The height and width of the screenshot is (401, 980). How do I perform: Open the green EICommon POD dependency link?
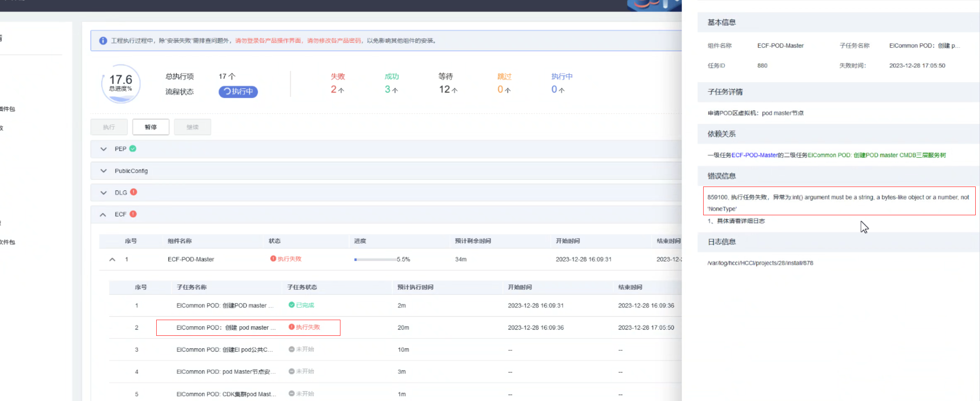click(877, 155)
